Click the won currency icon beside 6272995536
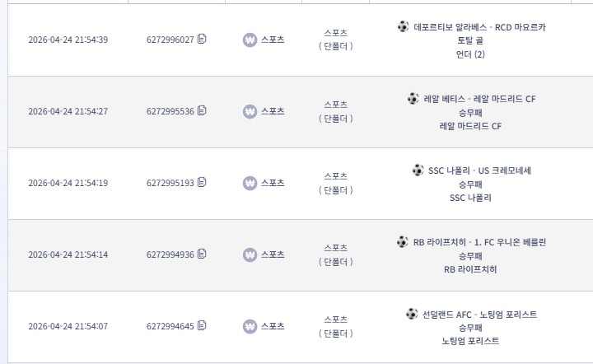 (250, 111)
